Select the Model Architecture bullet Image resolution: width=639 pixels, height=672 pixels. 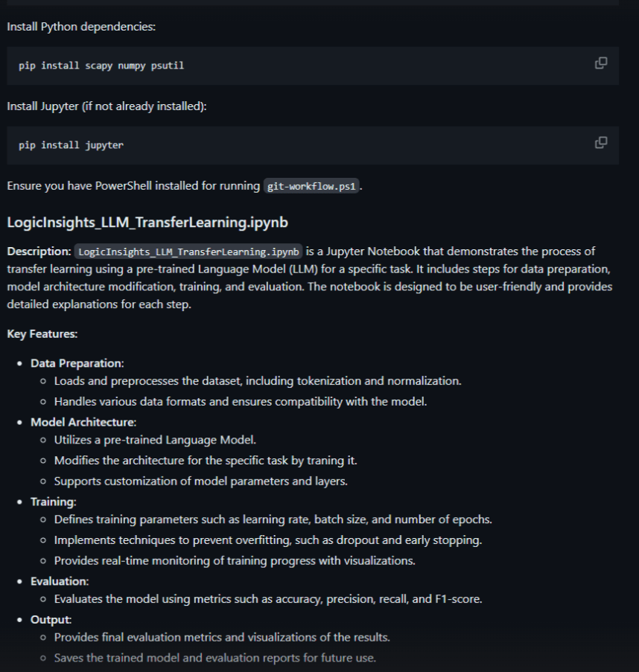83,422
